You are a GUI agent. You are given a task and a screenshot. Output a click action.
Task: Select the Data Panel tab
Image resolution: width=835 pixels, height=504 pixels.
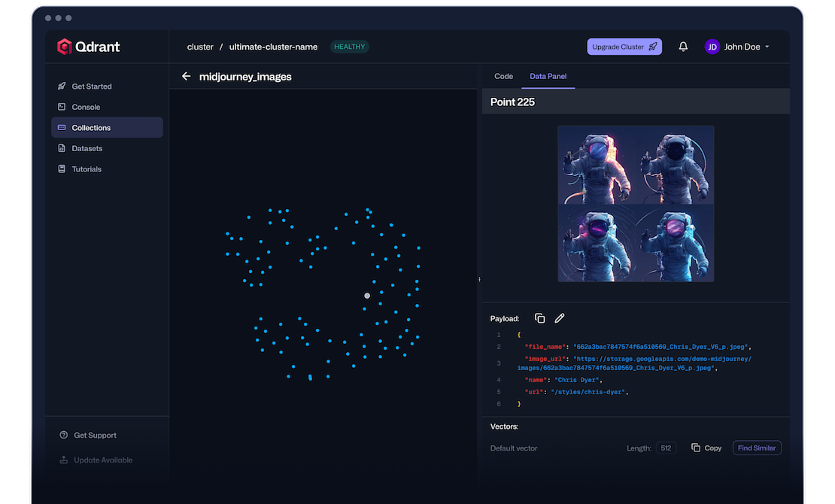[x=548, y=76]
